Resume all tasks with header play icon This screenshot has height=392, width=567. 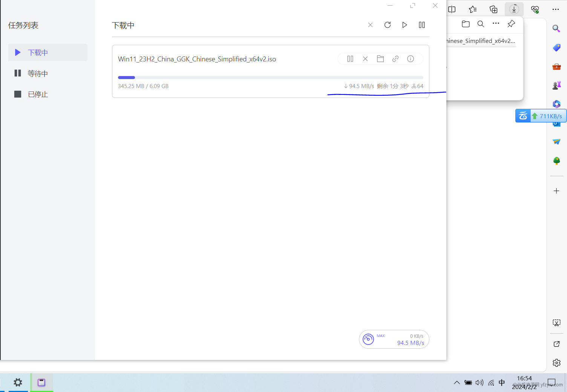(405, 25)
